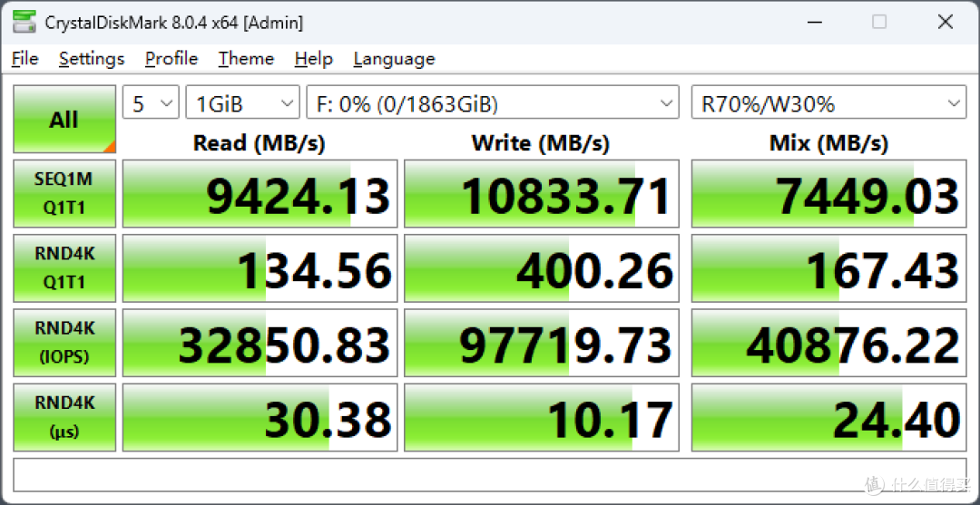Viewport: 980px width, 505px height.
Task: Select the 400.26 random write result
Action: pyautogui.click(x=541, y=268)
